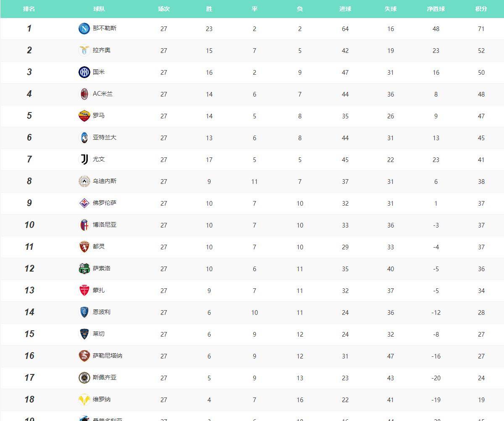
Task: Sort table by 积分 column header
Action: click(x=481, y=9)
